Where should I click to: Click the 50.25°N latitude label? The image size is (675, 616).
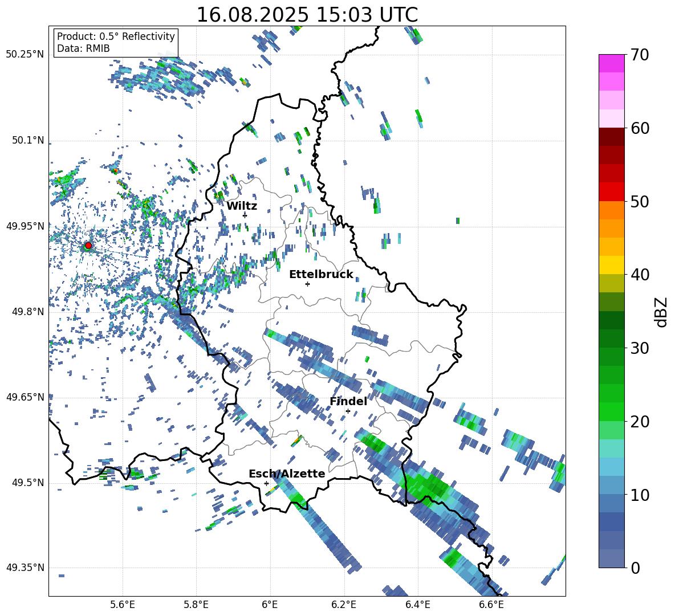[x=25, y=55]
